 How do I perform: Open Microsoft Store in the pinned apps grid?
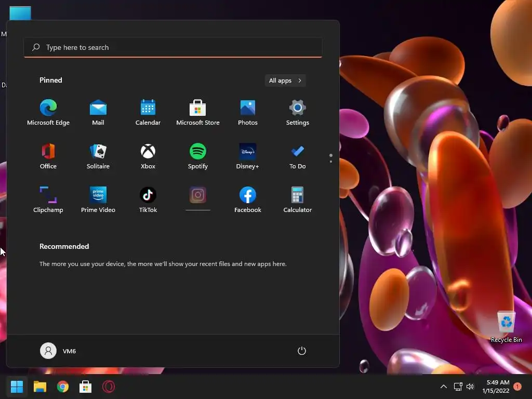(x=198, y=113)
